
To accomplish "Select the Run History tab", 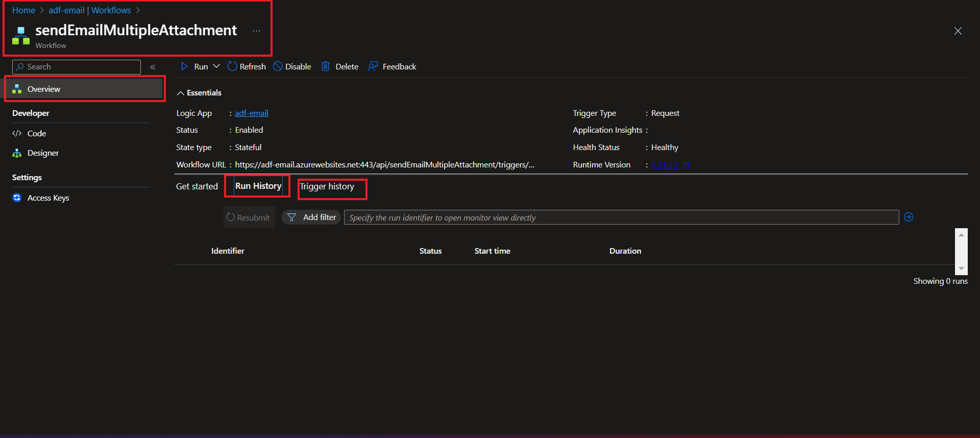I will (x=258, y=186).
